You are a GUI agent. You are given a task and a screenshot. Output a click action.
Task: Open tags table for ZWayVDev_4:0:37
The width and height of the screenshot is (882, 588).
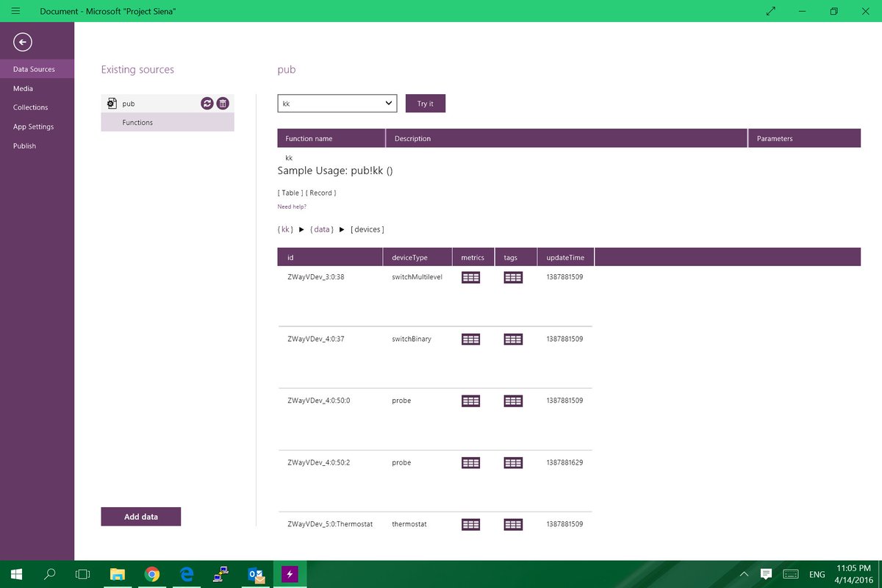513,339
